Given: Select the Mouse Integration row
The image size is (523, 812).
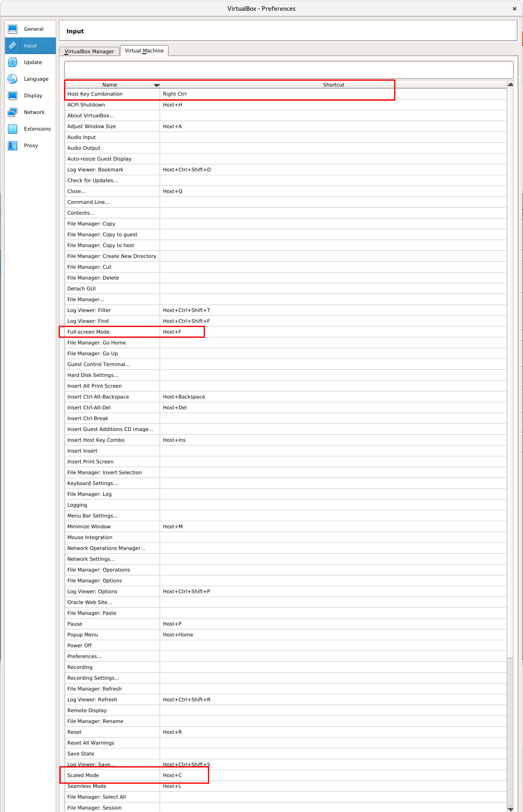Looking at the screenshot, I should pyautogui.click(x=286, y=537).
